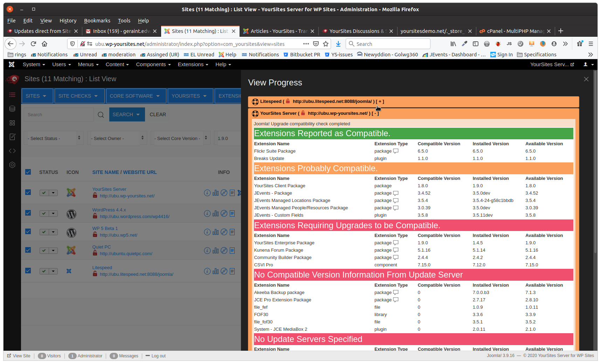Screen dimensions: 601x364
Task: Click the hexagon settings icon in sidebar
Action: [12, 165]
